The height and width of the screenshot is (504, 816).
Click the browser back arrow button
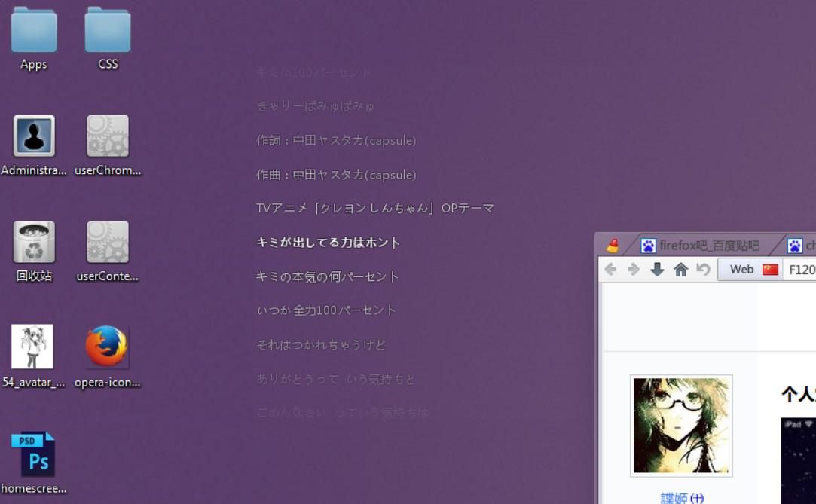tap(610, 270)
